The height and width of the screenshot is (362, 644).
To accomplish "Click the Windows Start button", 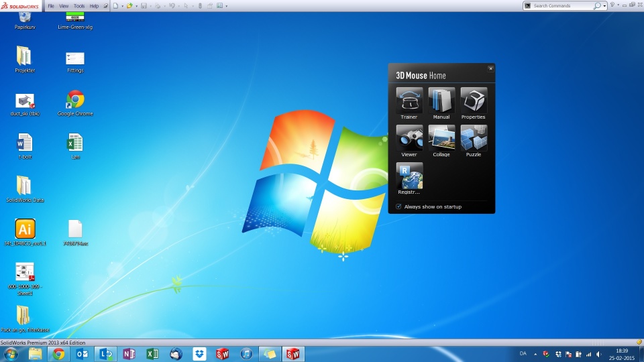I will coord(11,354).
